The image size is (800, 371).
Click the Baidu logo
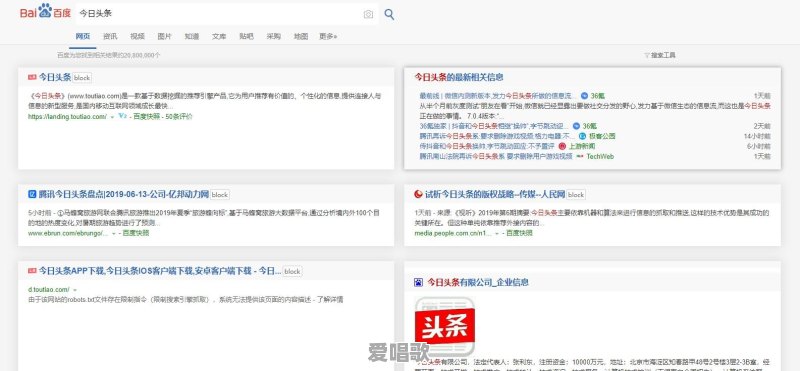(45, 12)
